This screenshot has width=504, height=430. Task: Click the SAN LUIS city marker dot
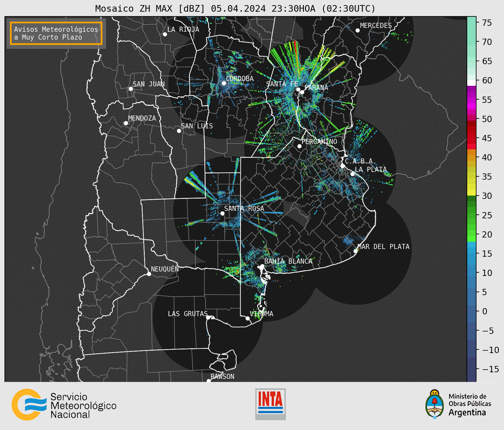click(x=179, y=131)
